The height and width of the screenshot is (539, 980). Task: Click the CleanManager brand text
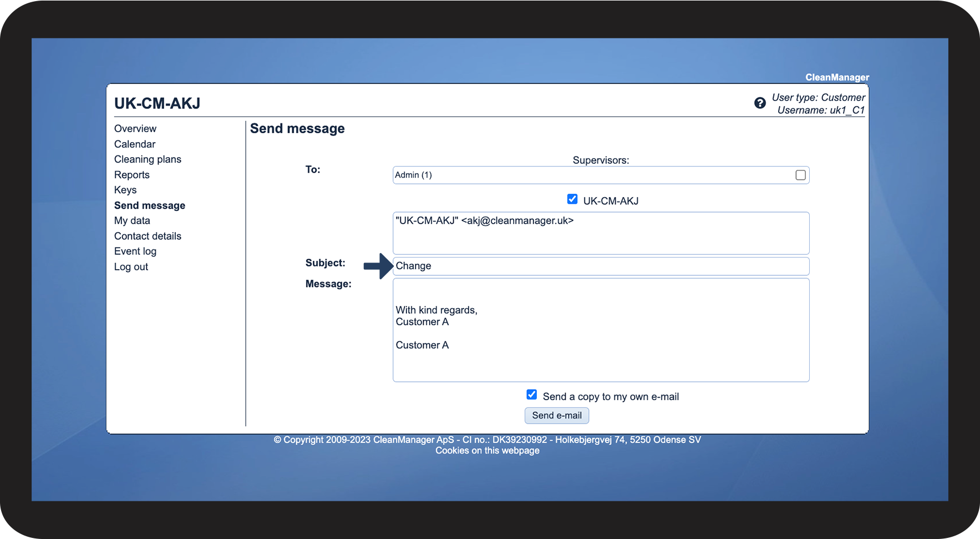tap(837, 78)
